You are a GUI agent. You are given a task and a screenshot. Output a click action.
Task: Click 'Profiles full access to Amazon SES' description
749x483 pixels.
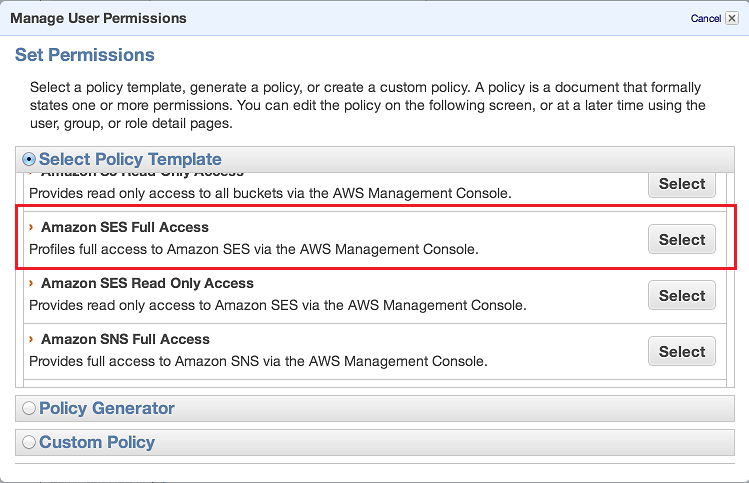(x=254, y=249)
